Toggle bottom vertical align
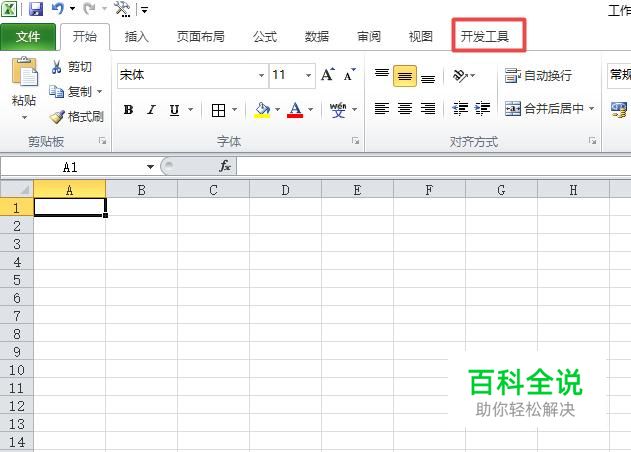Screen dimensions: 631x452 point(428,76)
